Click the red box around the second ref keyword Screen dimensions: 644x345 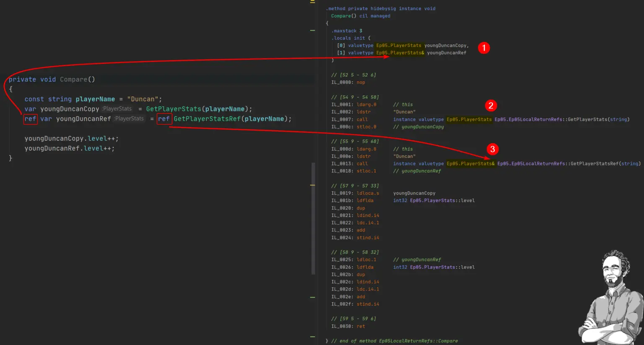tap(164, 119)
